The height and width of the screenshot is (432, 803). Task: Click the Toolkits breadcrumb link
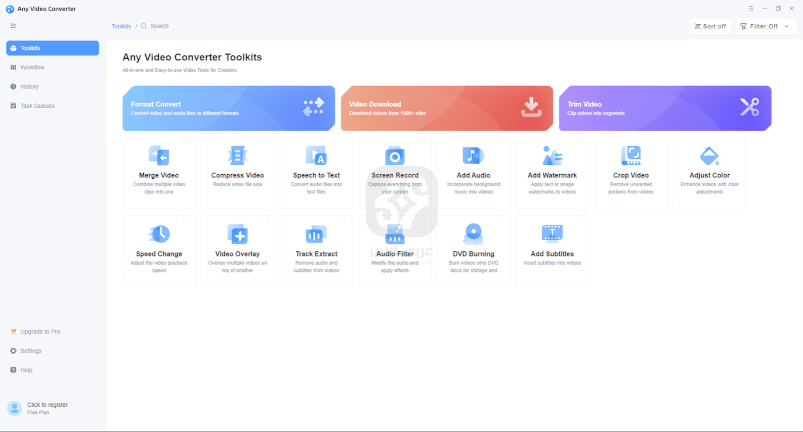[121, 26]
